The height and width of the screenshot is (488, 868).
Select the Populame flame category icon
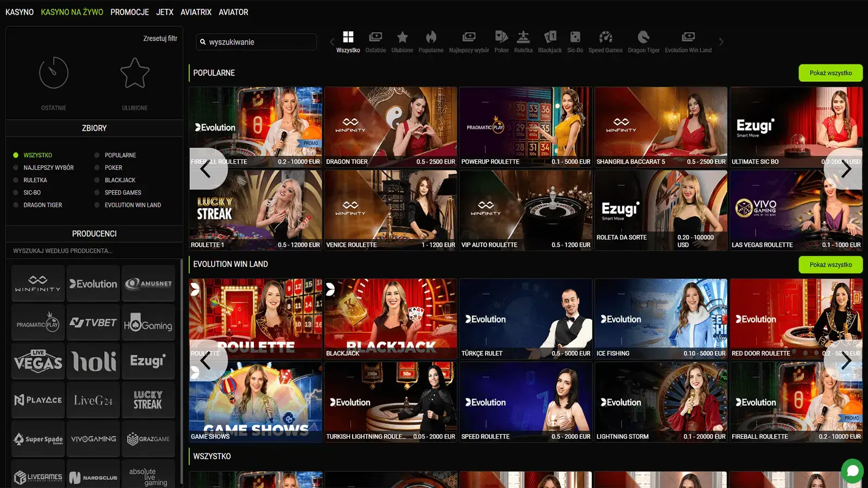pyautogui.click(x=431, y=37)
